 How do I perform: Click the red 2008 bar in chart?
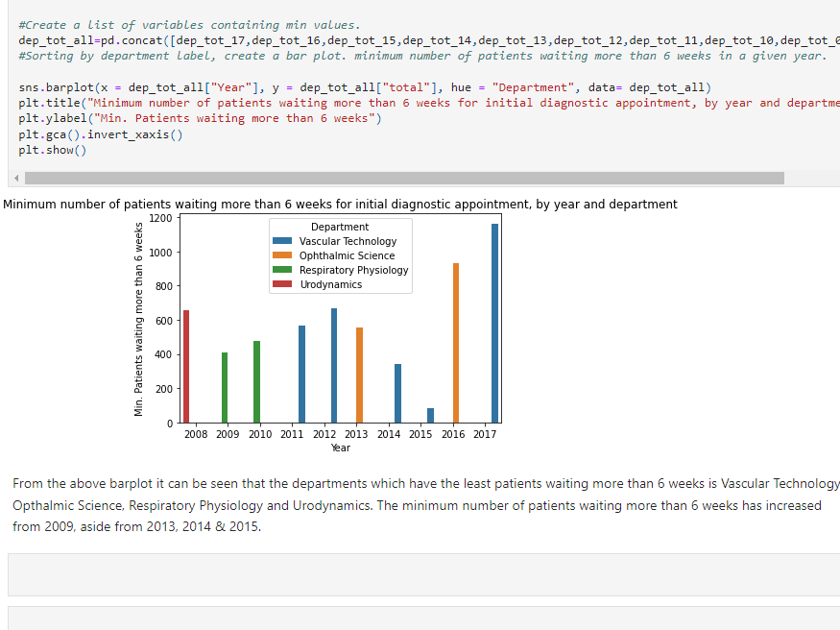point(186,367)
